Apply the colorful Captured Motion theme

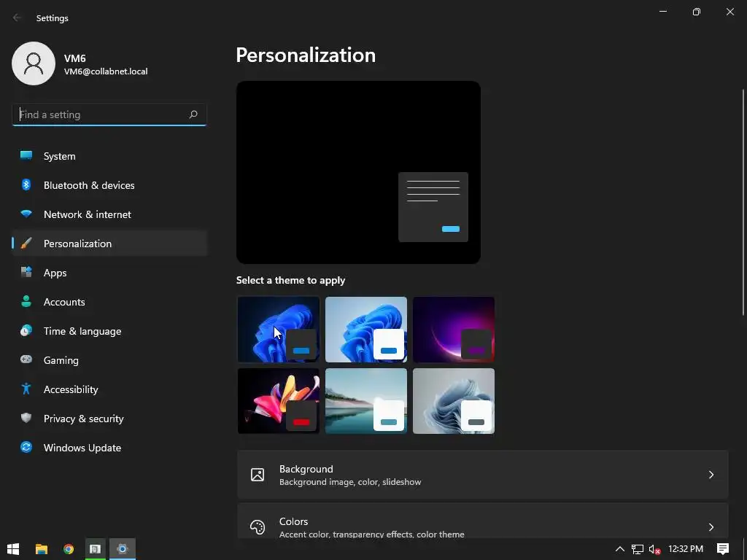[x=278, y=401]
